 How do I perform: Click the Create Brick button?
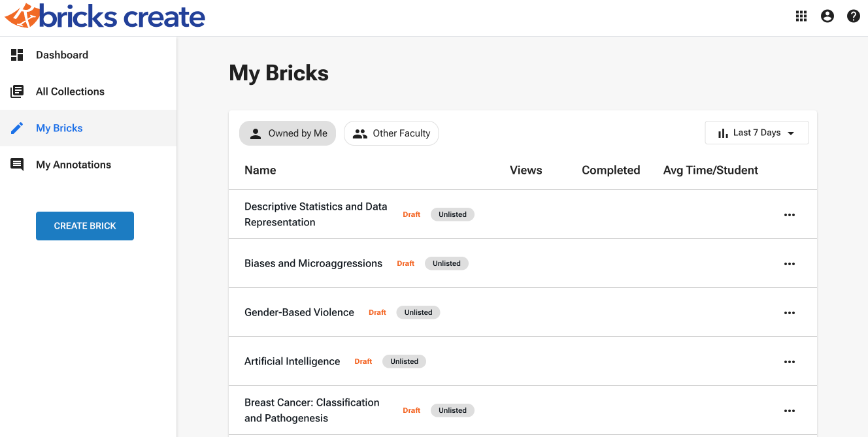pos(85,226)
